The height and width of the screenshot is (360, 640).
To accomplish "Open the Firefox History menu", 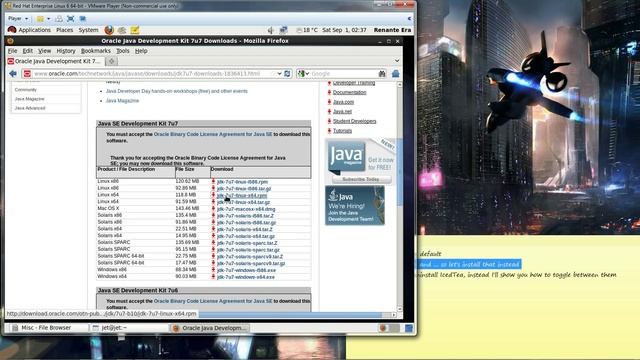I will [66, 51].
